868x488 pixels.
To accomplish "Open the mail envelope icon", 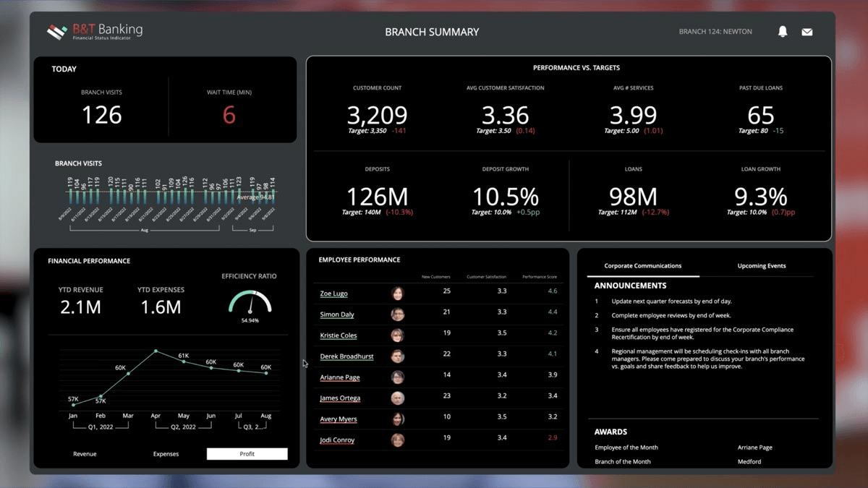I will tap(807, 31).
